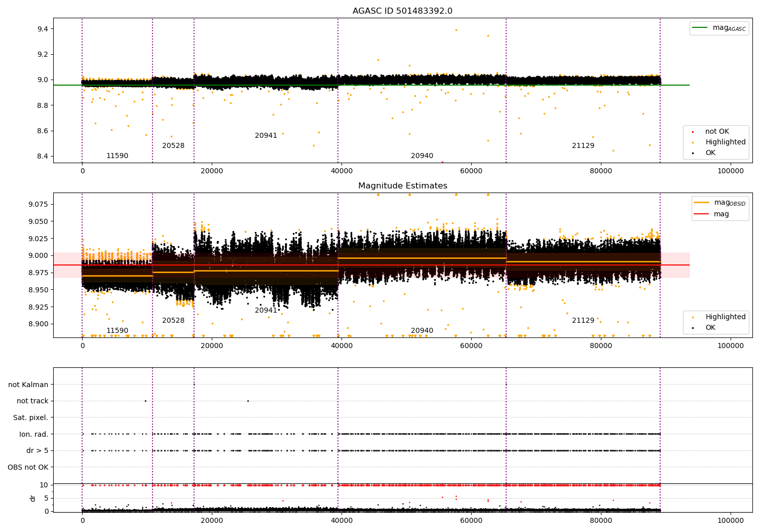
Task: Click the 40000 x-axis tick under bottom plot
Action: click(341, 521)
